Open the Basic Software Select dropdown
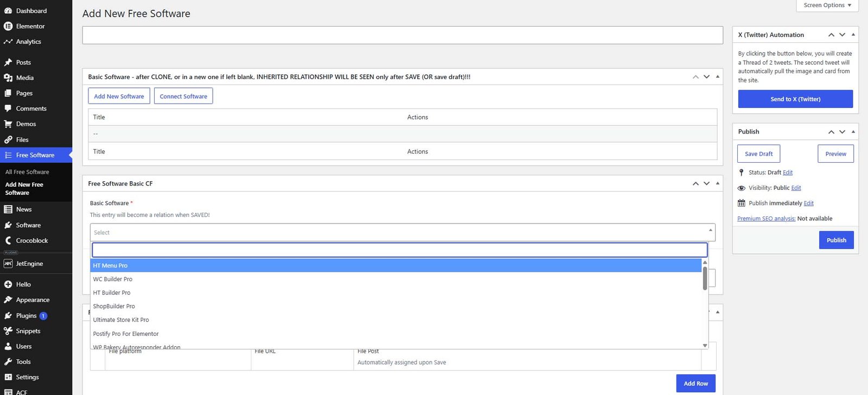868x395 pixels. (403, 232)
